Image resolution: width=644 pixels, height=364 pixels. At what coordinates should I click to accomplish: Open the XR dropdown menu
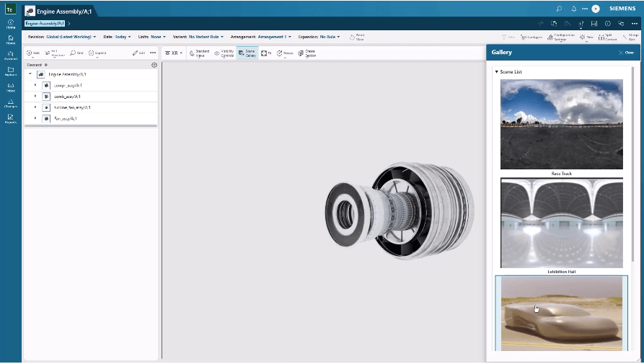click(x=174, y=53)
